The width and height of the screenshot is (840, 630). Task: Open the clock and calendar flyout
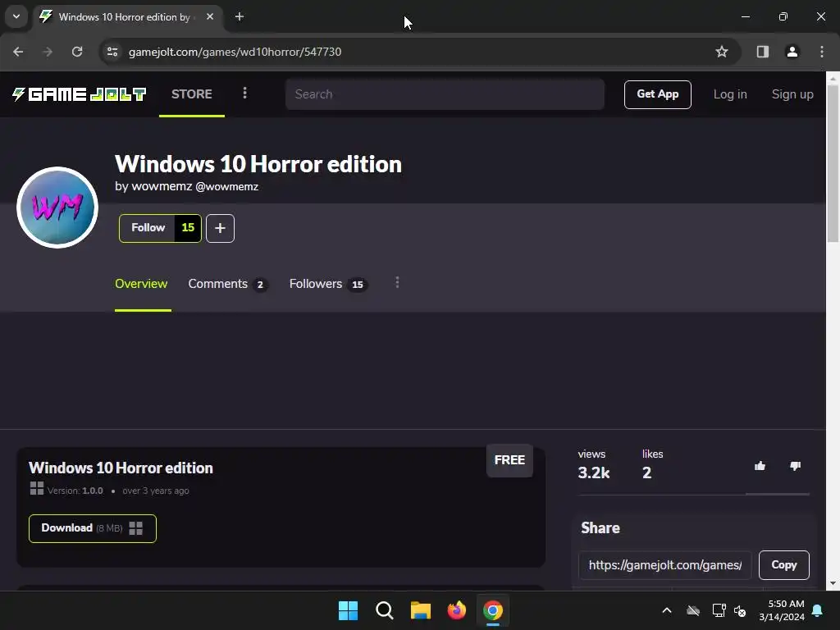point(782,610)
